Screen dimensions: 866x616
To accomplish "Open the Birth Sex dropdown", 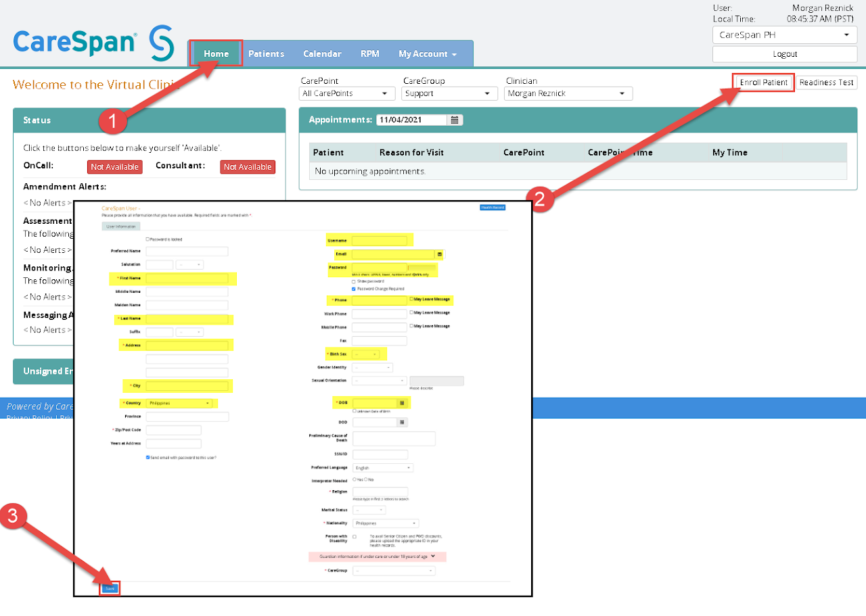I will pos(366,354).
